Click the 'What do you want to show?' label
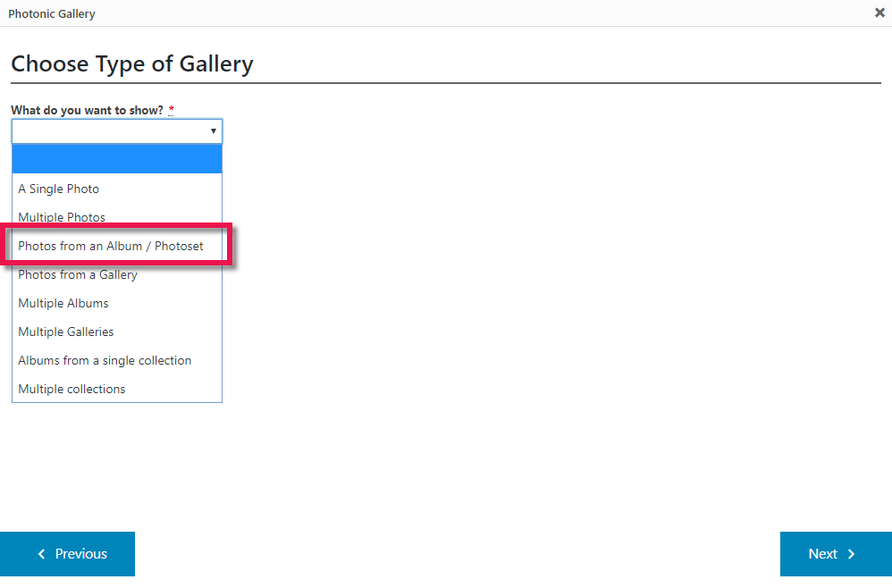892x588 pixels. click(x=87, y=110)
